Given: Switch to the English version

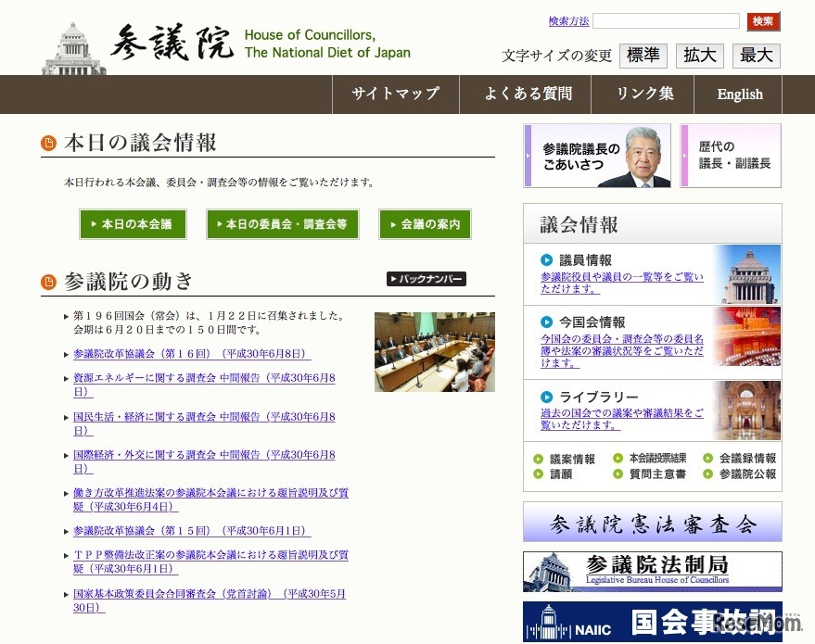Looking at the screenshot, I should [x=739, y=94].
